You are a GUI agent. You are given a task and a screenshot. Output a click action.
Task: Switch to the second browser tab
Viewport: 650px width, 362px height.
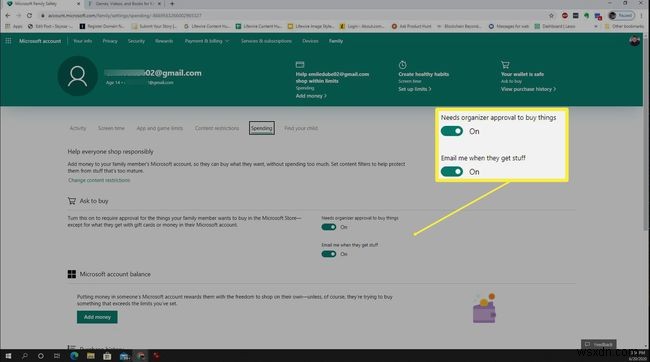click(x=124, y=4)
